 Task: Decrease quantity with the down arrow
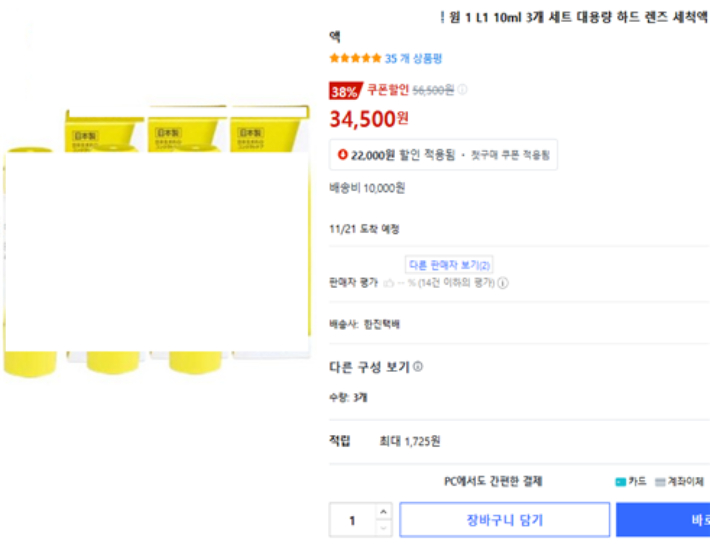(x=384, y=528)
